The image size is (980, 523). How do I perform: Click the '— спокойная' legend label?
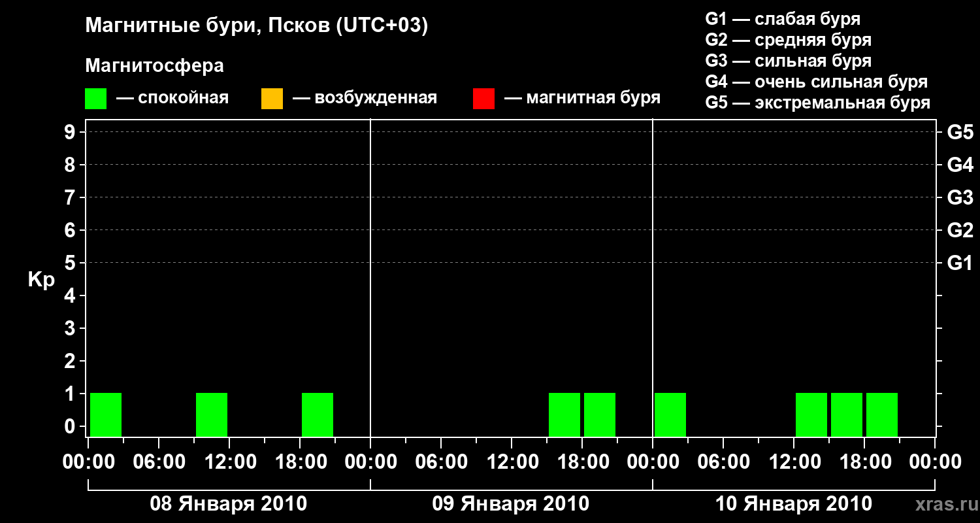[x=172, y=99]
